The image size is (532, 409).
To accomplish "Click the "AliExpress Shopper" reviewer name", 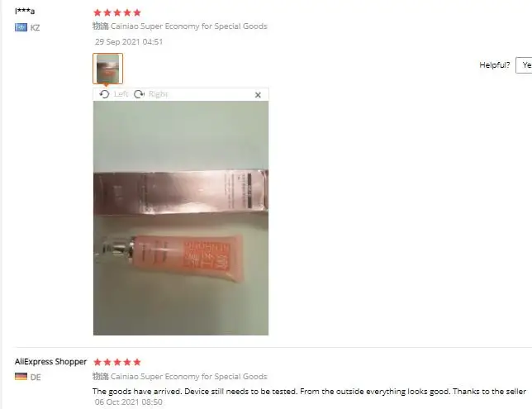I will [51, 362].
